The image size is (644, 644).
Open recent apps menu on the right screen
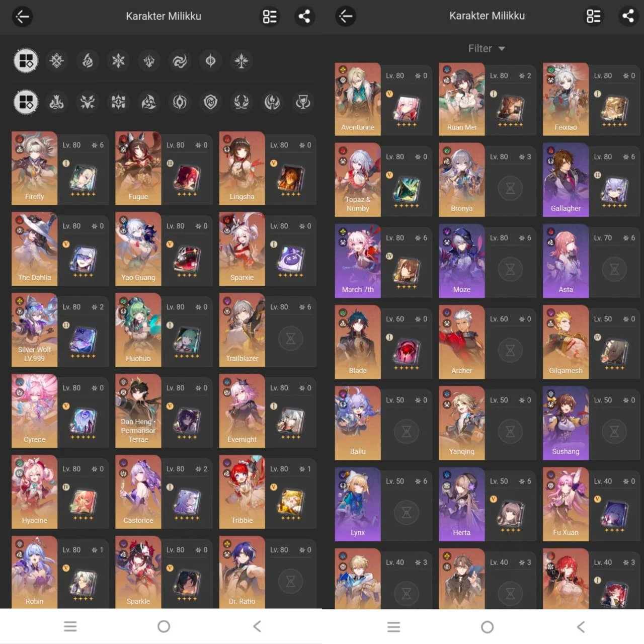(x=394, y=627)
